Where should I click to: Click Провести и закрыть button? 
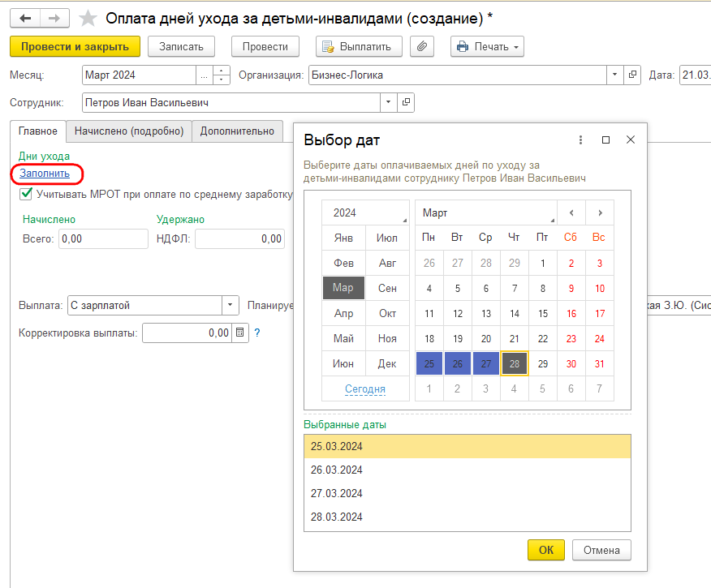[75, 46]
